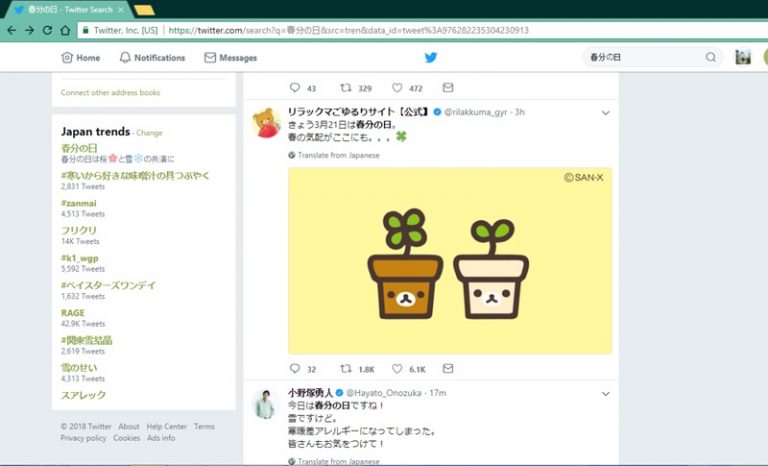Open Rilakkuma account avatar
The width and height of the screenshot is (768, 466).
click(x=266, y=123)
